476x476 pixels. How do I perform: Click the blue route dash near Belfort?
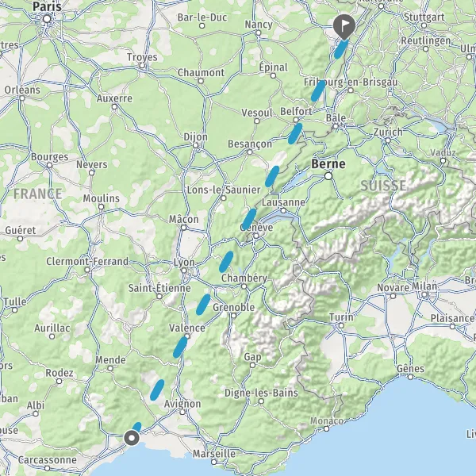[295, 133]
